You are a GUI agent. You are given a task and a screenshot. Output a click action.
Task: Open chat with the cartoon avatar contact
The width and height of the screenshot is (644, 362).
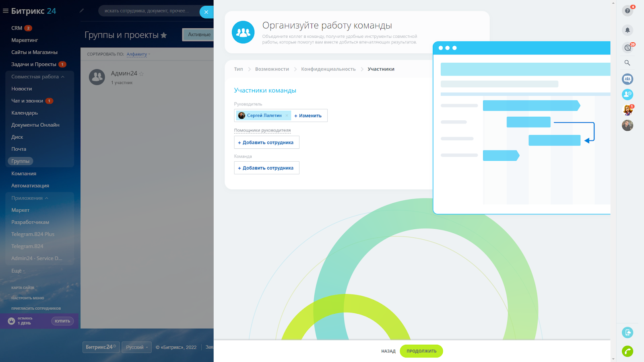(x=627, y=110)
